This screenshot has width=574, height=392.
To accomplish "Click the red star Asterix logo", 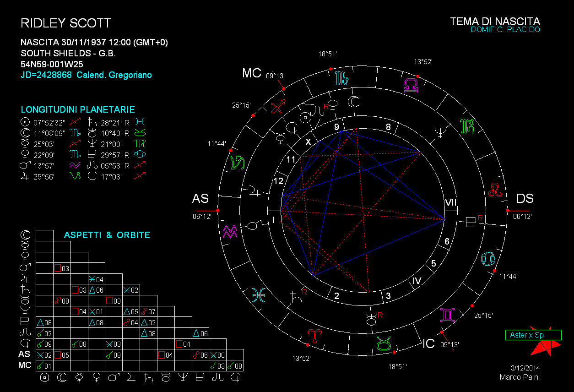I will click(545, 347).
